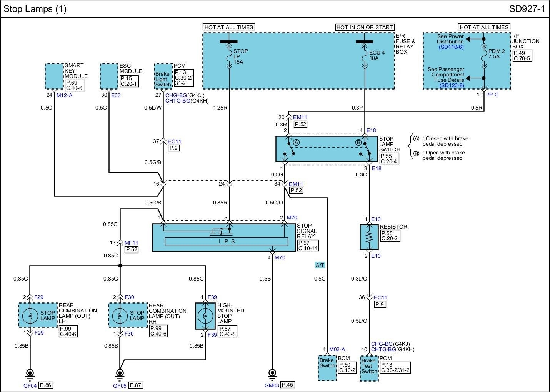
Task: Select the resistor zigzag symbol
Action: [369, 236]
